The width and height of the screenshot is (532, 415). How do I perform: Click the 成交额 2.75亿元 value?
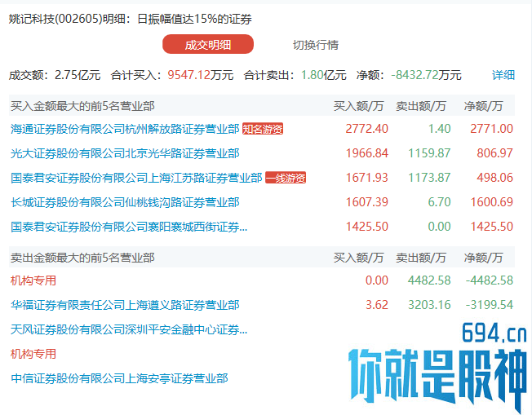pyautogui.click(x=78, y=75)
